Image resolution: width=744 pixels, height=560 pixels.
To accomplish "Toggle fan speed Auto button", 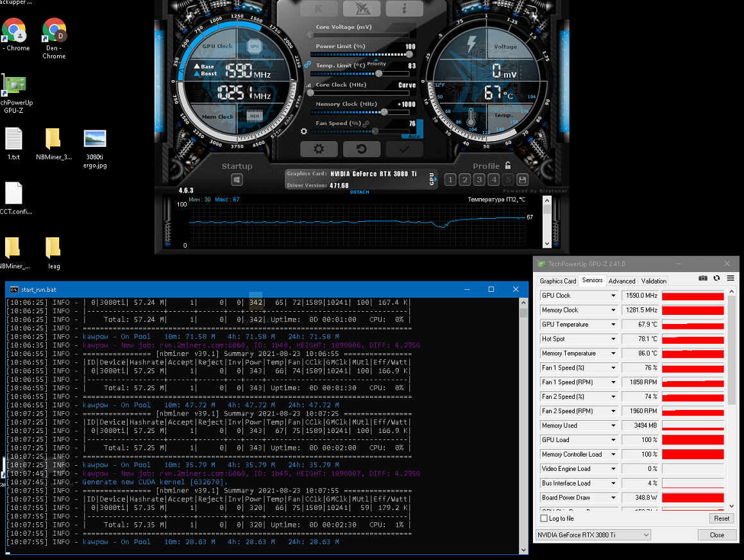I will 414,136.
